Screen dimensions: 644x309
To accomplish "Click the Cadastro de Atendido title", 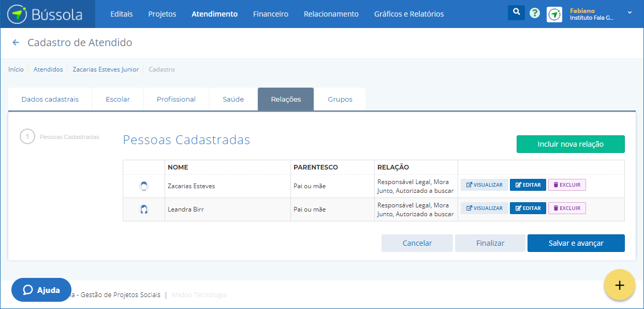I will tap(80, 43).
